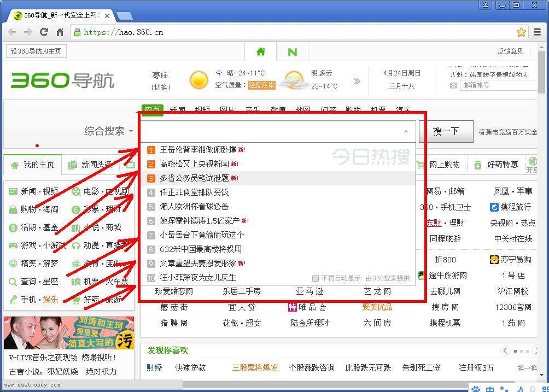
Task: Select hot search 懒人欧洲杯看球必备
Action: [194, 207]
